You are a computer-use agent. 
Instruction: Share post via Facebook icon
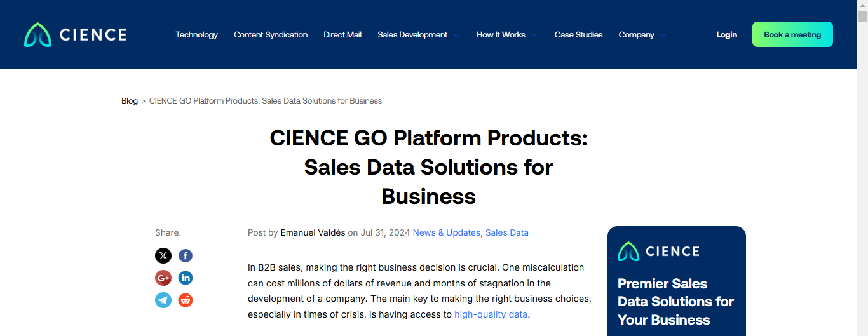(x=186, y=255)
